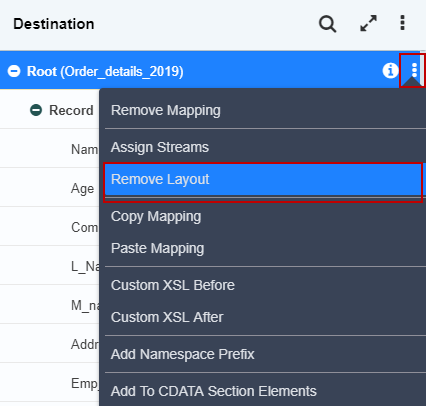Choose Add Namespace Prefix

pyautogui.click(x=263, y=354)
